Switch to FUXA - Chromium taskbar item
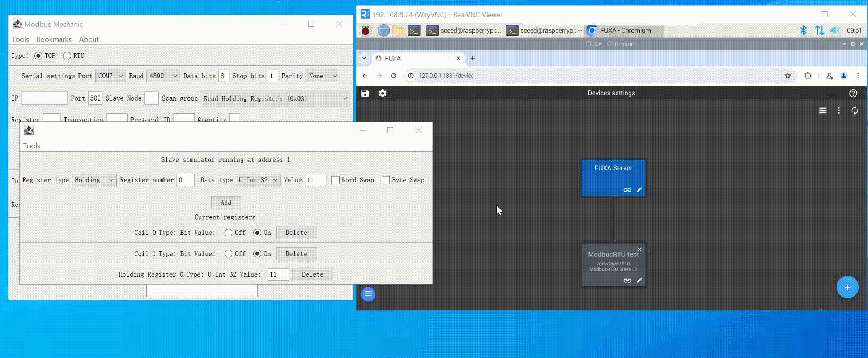The image size is (868, 358). click(x=624, y=31)
